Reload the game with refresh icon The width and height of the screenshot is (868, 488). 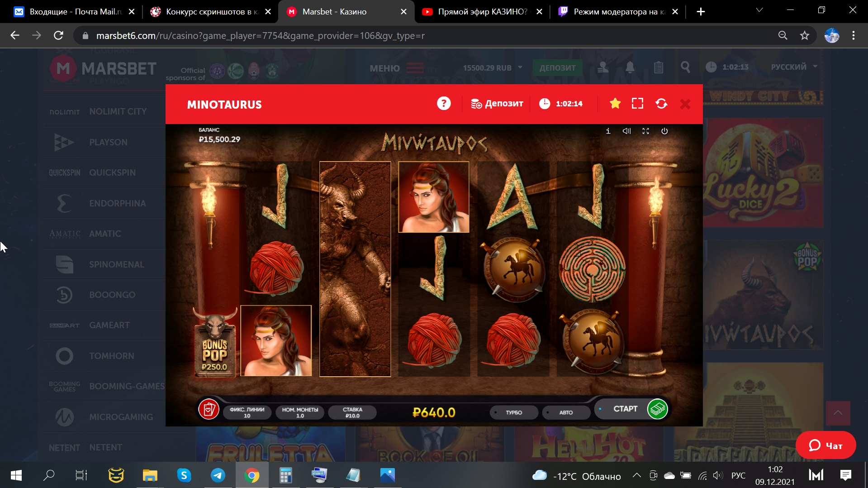661,104
